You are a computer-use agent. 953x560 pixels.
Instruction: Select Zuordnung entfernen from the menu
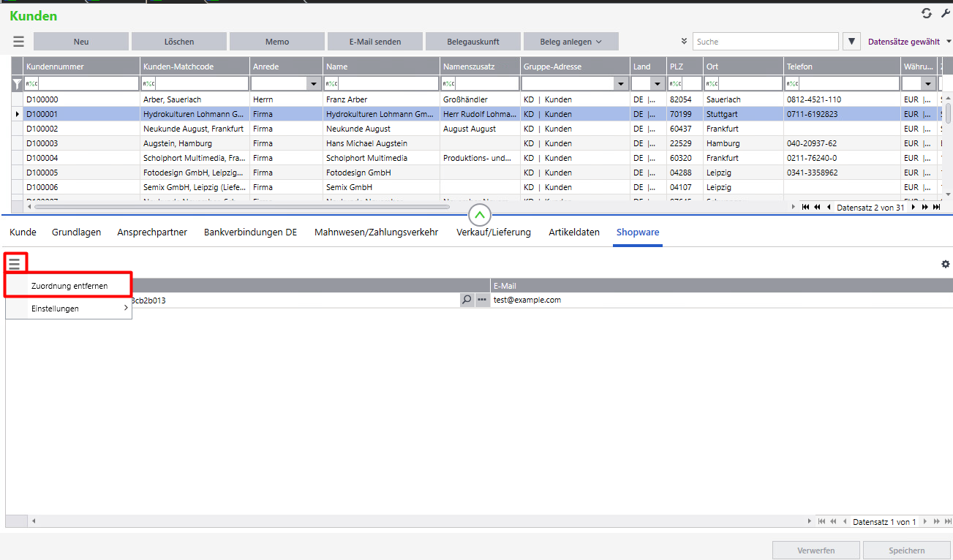pos(69,286)
